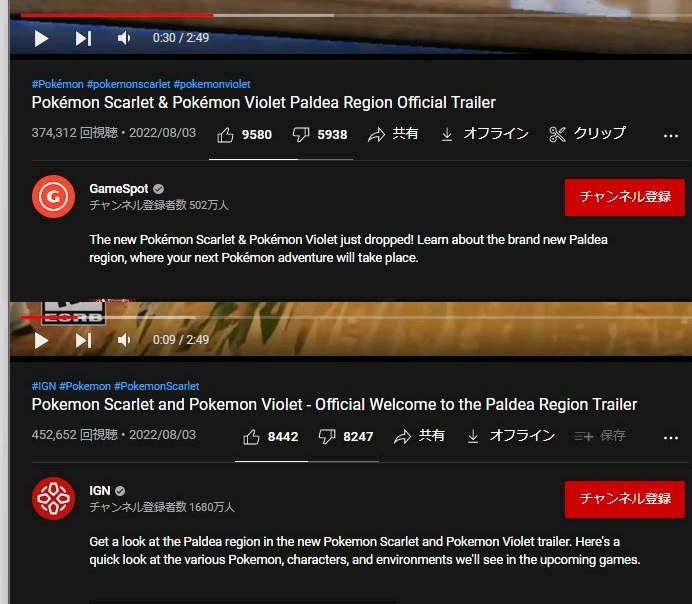Click the Paldea Region Official Trailer title
The image size is (692, 604).
point(263,102)
